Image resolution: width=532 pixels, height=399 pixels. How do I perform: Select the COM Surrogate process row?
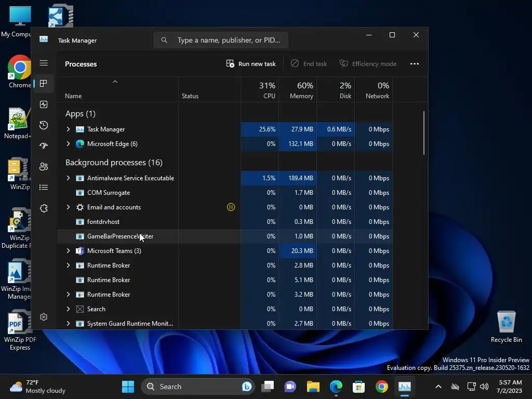click(225, 193)
